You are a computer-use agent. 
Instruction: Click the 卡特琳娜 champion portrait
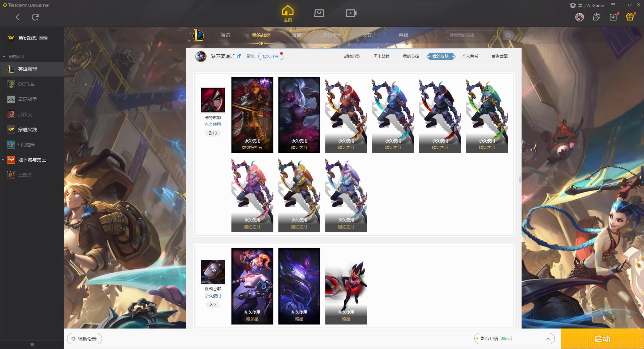[x=213, y=100]
